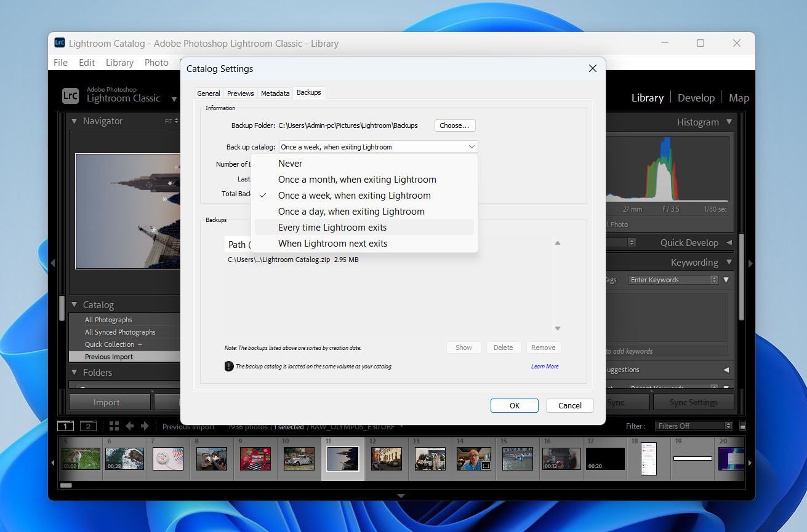Select All Synced Photographs
Screen dimensions: 807x532
click(x=120, y=332)
